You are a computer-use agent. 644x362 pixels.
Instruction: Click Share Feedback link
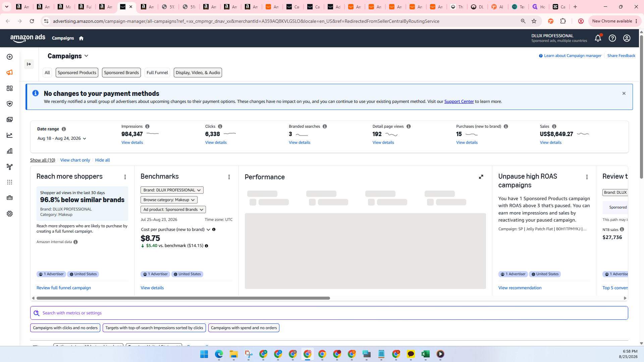click(x=621, y=56)
